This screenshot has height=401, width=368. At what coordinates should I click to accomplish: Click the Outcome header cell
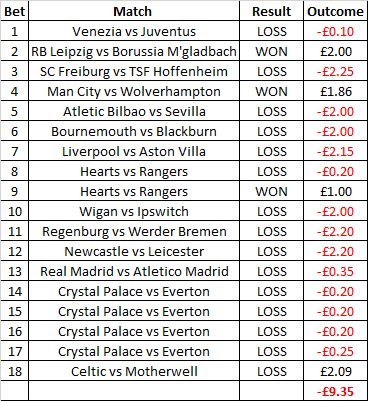click(x=336, y=11)
